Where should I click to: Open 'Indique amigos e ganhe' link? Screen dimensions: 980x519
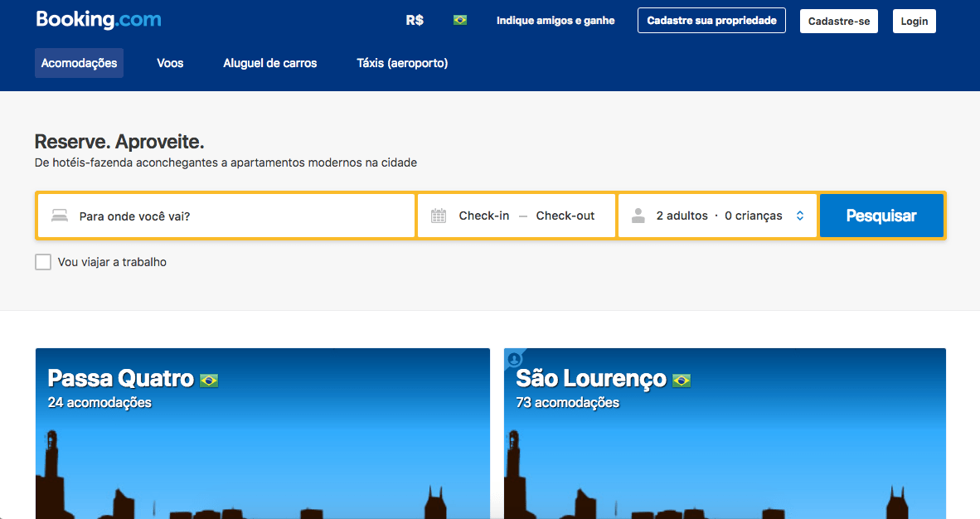pos(555,20)
